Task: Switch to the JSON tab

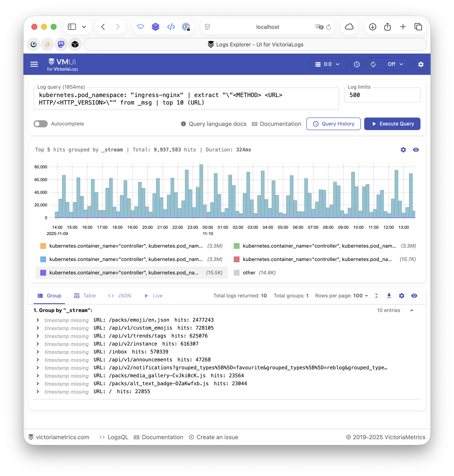Action: coord(120,296)
